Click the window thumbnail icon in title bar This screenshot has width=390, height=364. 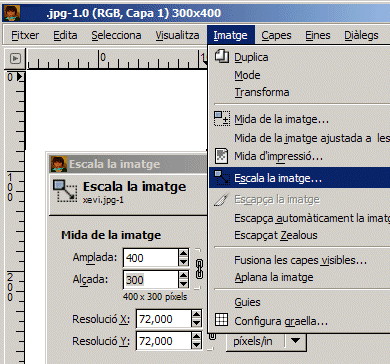point(12,13)
